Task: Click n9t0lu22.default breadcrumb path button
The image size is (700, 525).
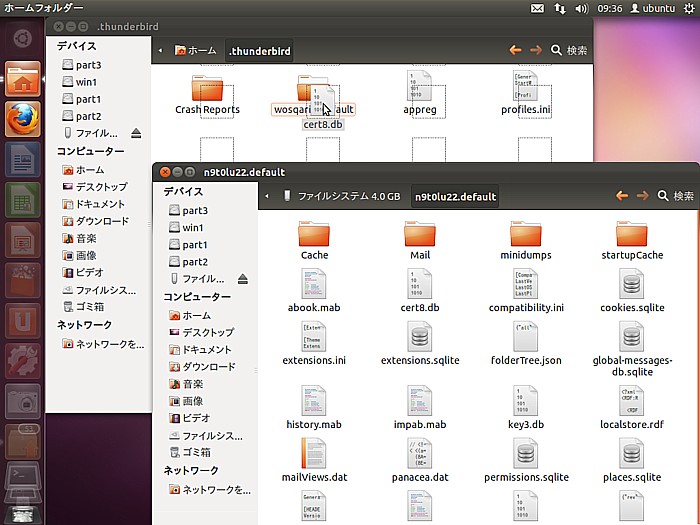Action: click(455, 196)
